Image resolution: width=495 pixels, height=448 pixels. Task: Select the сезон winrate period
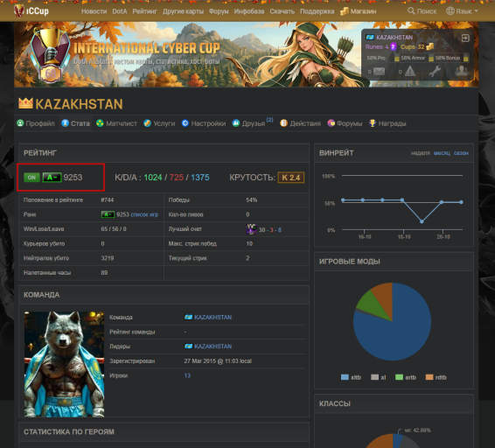coord(461,153)
